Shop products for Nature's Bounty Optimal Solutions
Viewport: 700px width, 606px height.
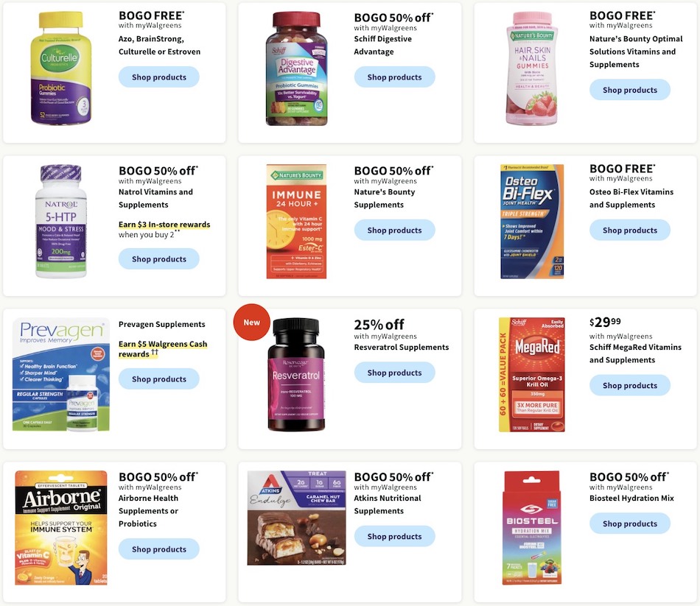(x=630, y=90)
